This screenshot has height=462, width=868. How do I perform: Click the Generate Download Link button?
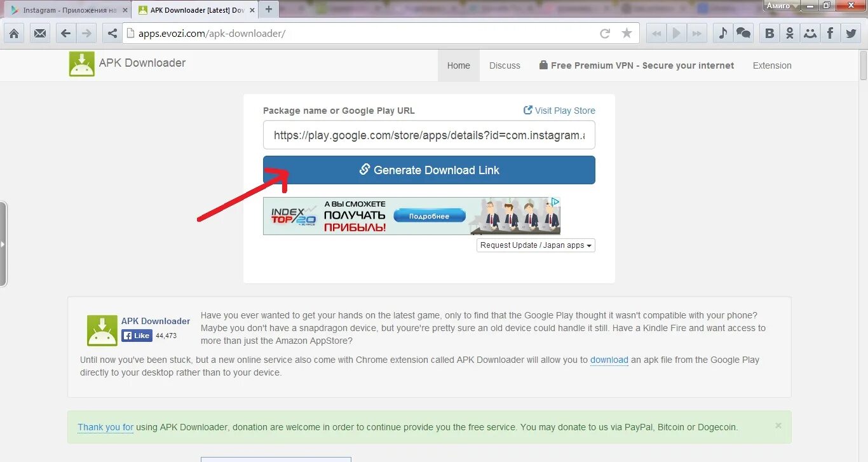click(x=429, y=170)
